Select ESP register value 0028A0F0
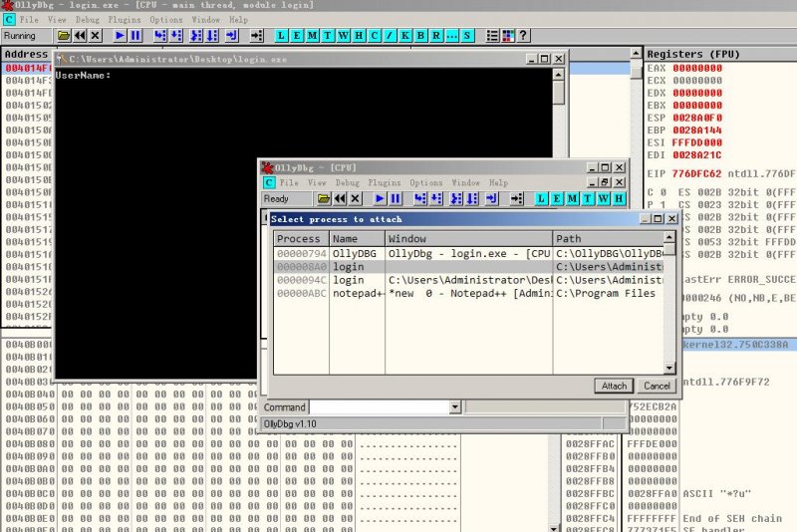 coord(697,118)
